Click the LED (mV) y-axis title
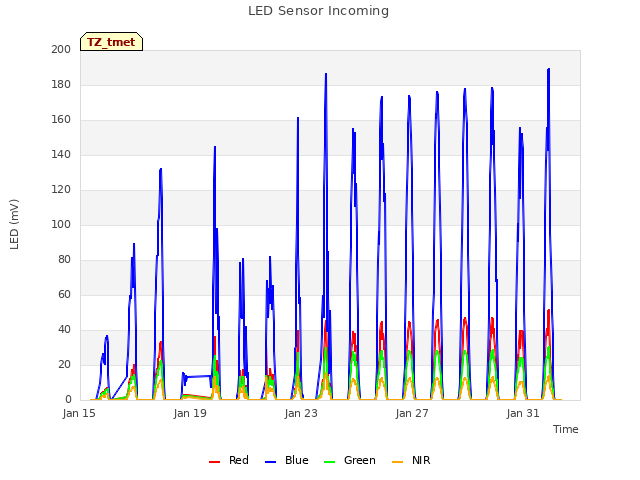This screenshot has width=640, height=480. pos(14,224)
